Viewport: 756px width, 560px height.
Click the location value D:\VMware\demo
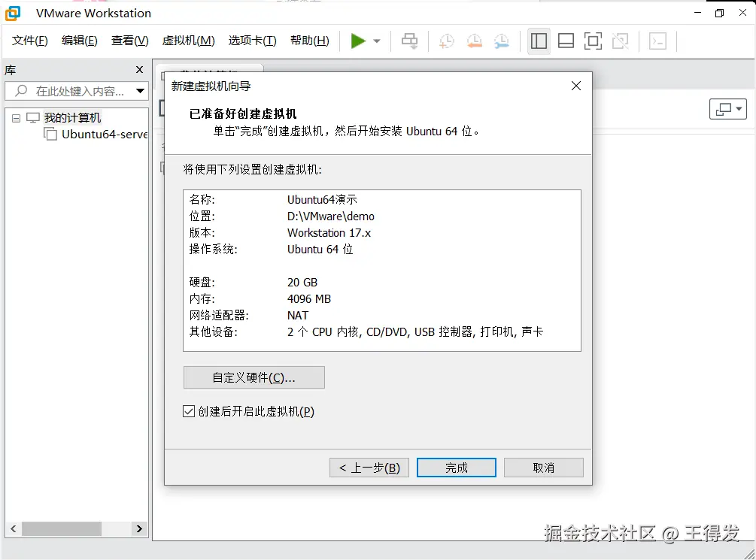(331, 216)
